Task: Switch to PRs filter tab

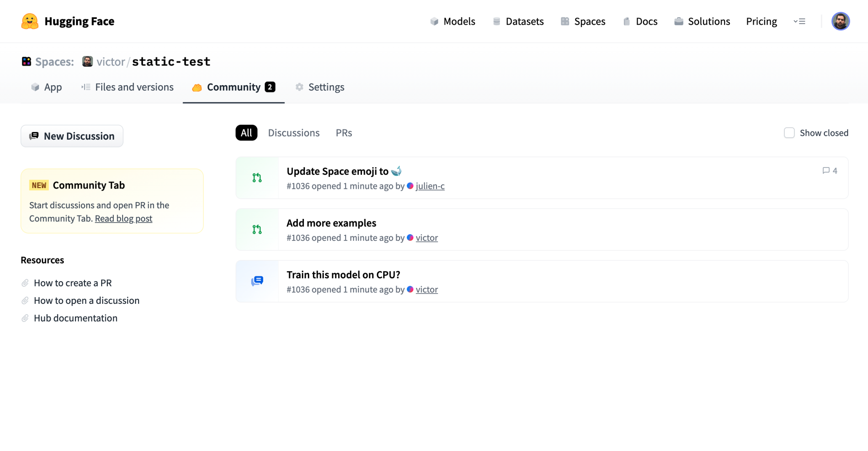Action: [x=344, y=133]
